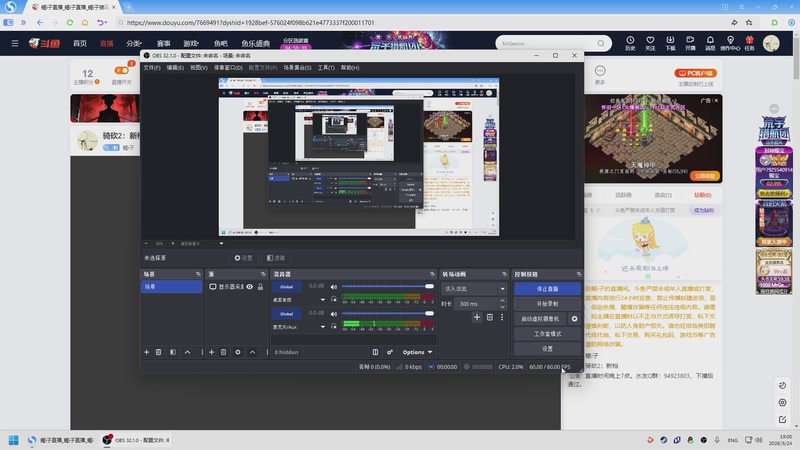The width and height of the screenshot is (800, 450).
Task: Select the 场景 item in the scenes list
Action: click(x=171, y=287)
